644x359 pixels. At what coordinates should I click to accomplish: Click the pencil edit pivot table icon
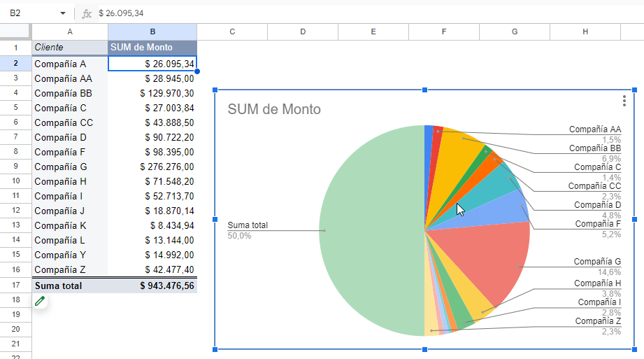40,302
